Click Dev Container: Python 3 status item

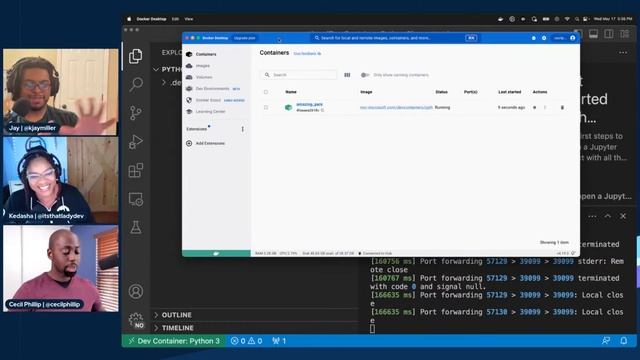click(174, 341)
